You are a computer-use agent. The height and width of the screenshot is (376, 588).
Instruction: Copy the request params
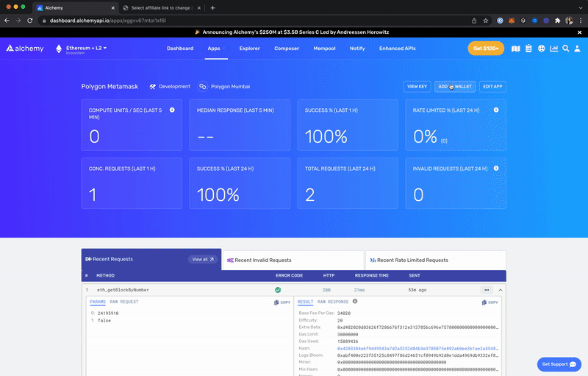(x=282, y=302)
